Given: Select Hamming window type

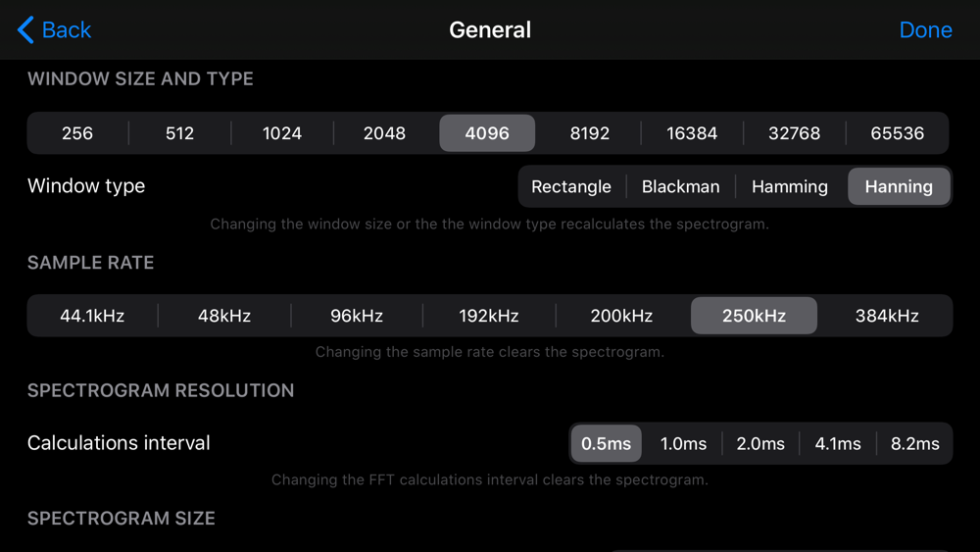Looking at the screenshot, I should click(x=789, y=186).
